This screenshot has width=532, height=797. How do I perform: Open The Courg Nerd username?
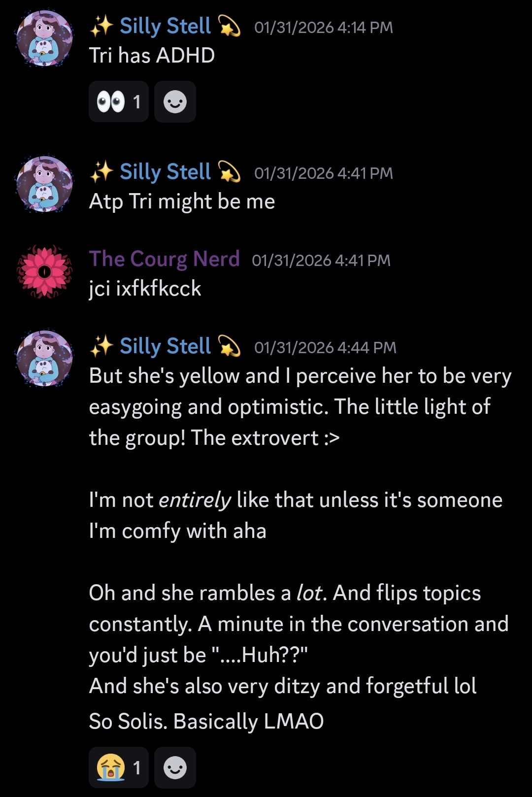[164, 259]
